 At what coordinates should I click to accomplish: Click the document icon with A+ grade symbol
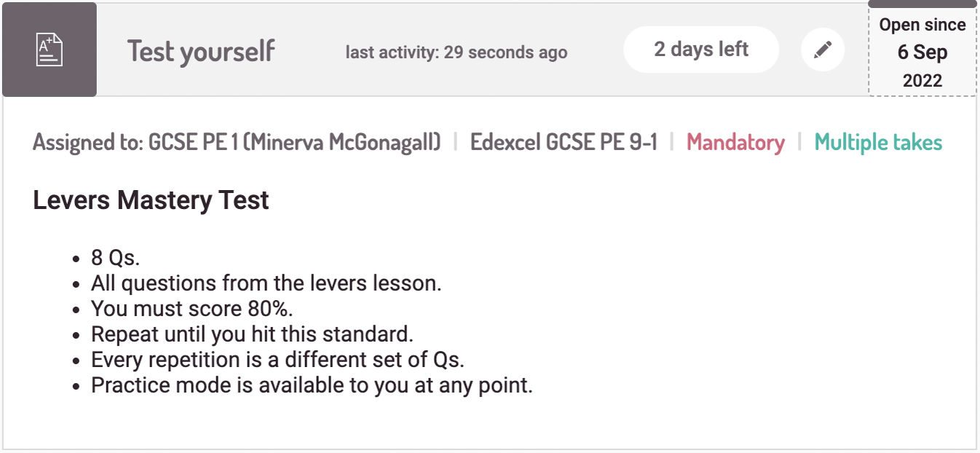[49, 49]
